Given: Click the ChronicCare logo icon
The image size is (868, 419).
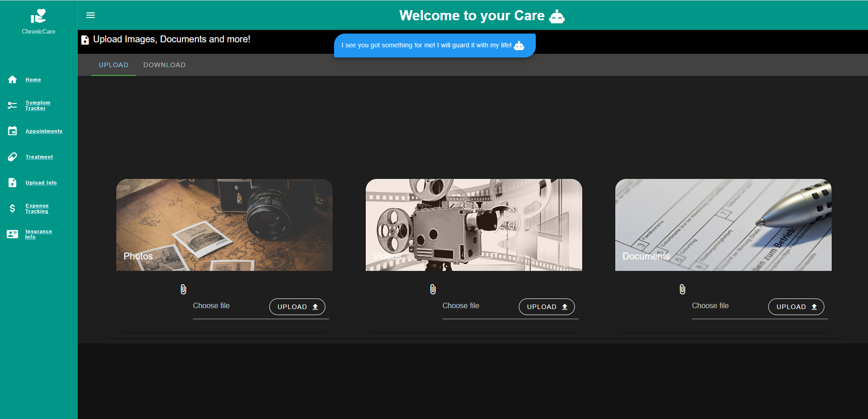Looking at the screenshot, I should [x=39, y=16].
